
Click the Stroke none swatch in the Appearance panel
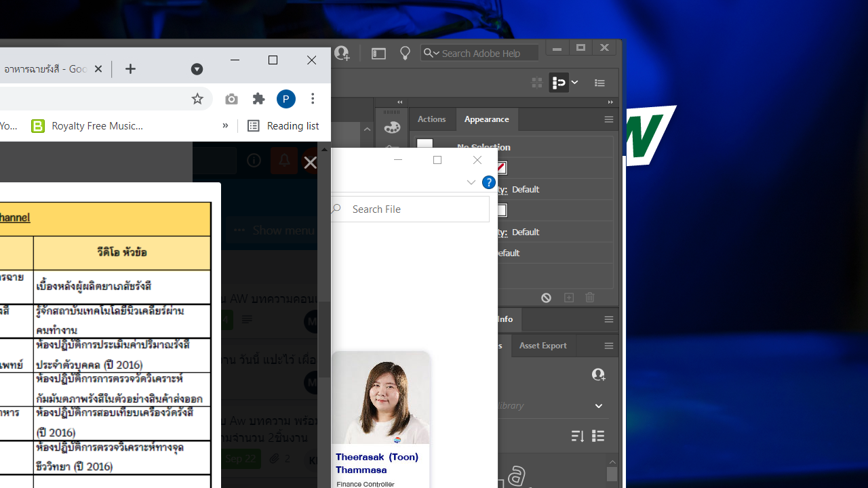(x=501, y=167)
